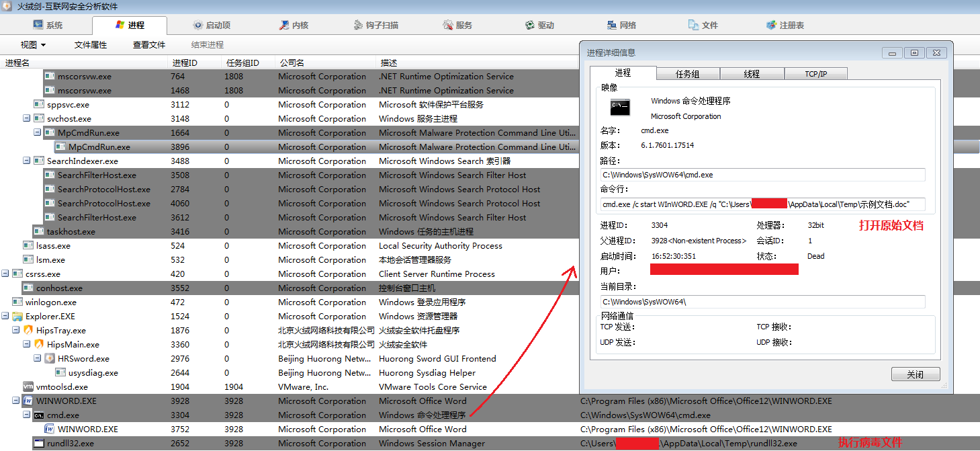Click the WINWORD.EXE parent process icon
Viewport: 980px width, 451px height.
click(28, 401)
